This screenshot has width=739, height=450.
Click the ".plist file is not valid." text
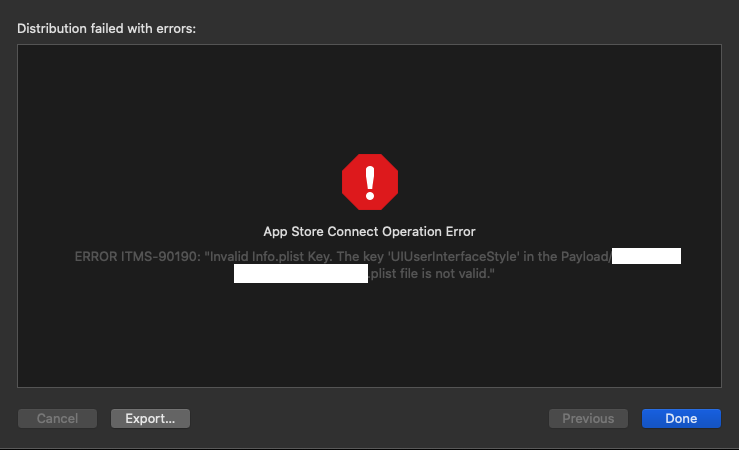tap(433, 274)
